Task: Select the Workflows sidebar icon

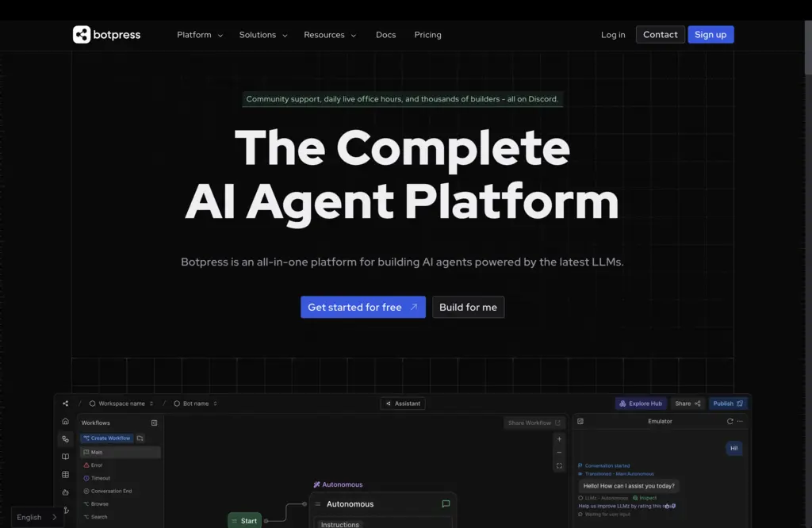Action: coord(65,439)
